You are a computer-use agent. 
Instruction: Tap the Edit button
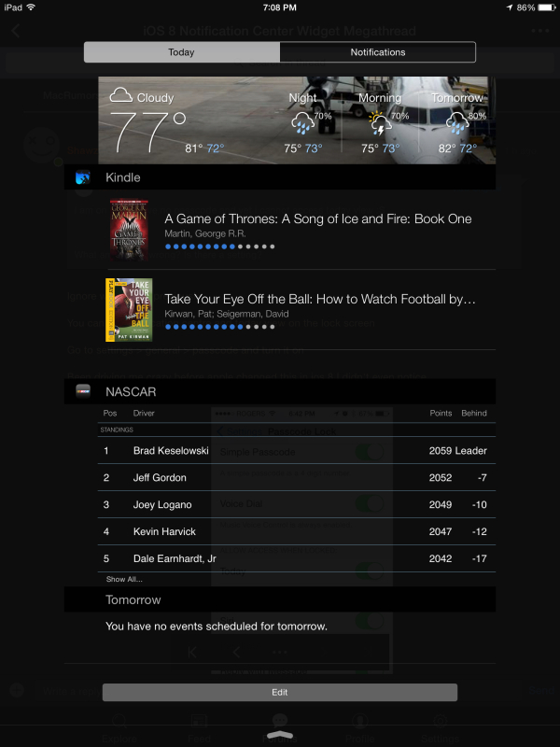(x=279, y=692)
